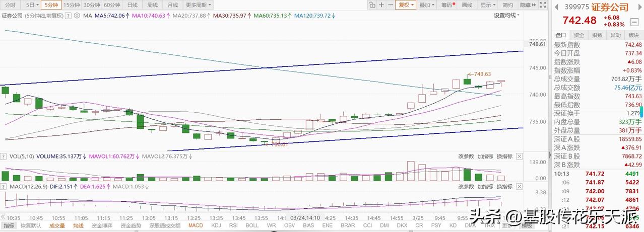Select the DMI indicator tab
Image resolution: width=644 pixels, height=232 pixels.
(x=384, y=225)
